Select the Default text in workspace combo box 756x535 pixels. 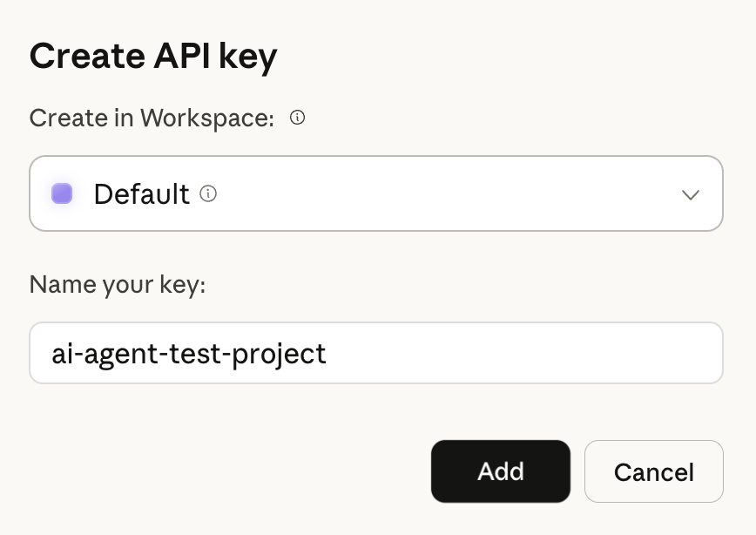tap(141, 193)
